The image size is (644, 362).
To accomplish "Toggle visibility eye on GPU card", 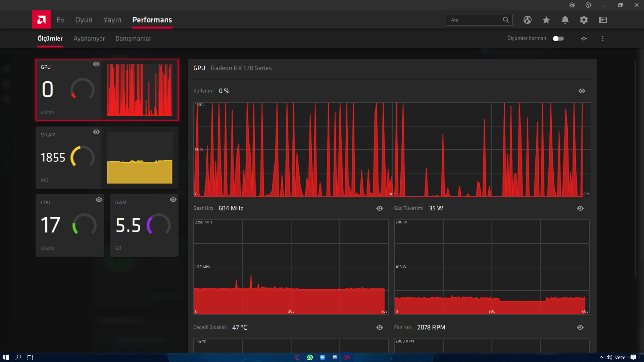I will coord(96,64).
